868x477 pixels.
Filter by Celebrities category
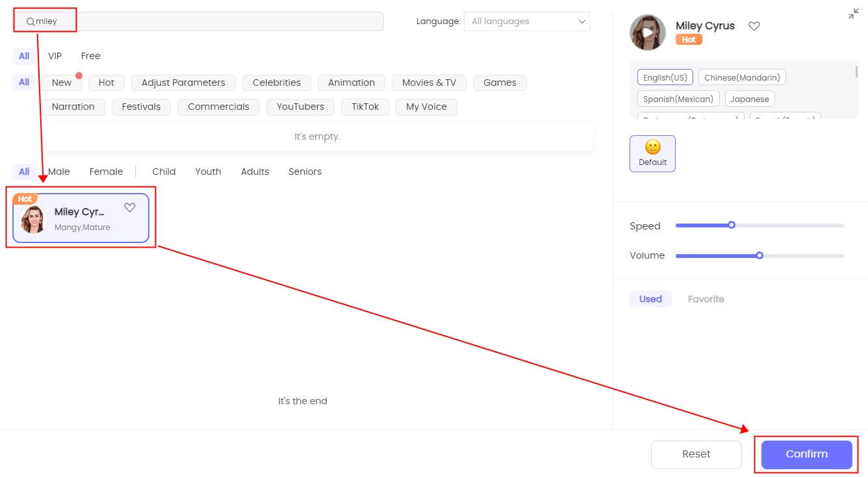[277, 83]
